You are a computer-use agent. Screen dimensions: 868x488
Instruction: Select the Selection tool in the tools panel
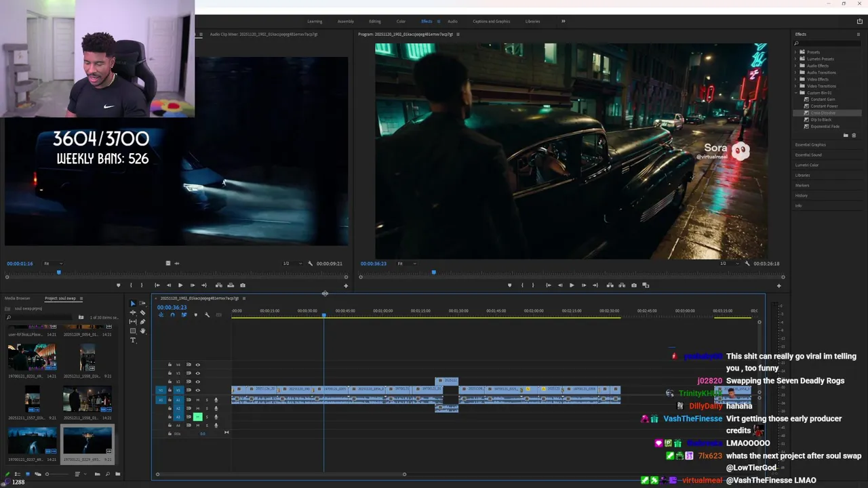[x=133, y=304]
